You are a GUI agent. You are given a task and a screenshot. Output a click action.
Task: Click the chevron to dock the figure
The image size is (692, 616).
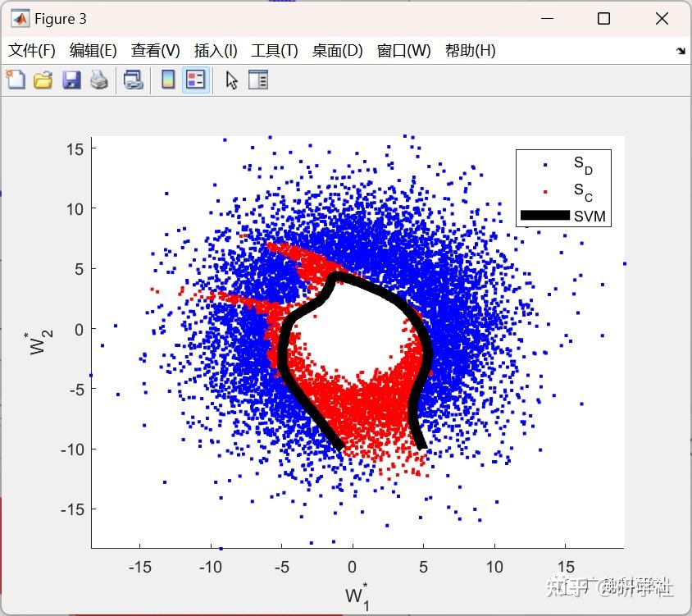[x=681, y=50]
